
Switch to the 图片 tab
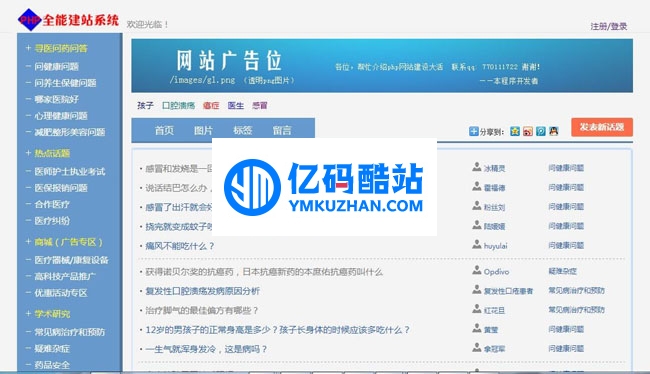(x=203, y=131)
